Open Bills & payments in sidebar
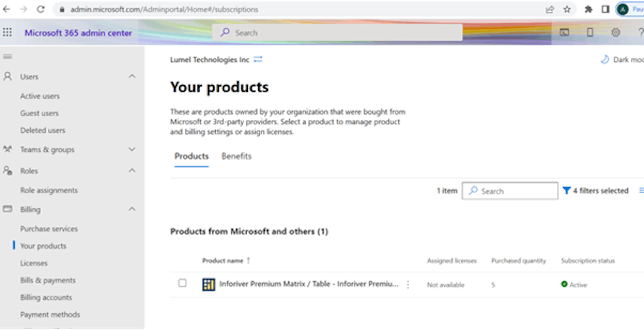The height and width of the screenshot is (330, 644). [48, 280]
